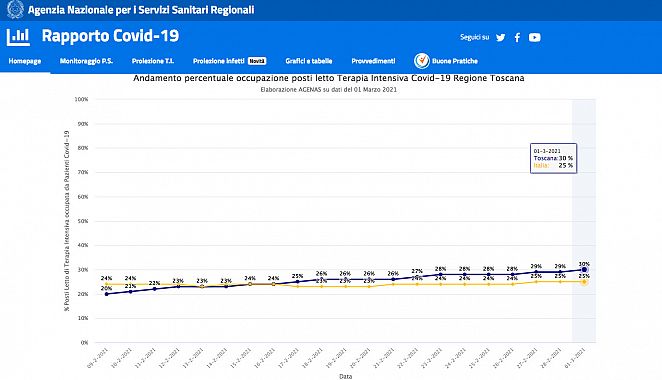Go to Proiezione T.I. section
The width and height of the screenshot is (662, 380).
153,61
